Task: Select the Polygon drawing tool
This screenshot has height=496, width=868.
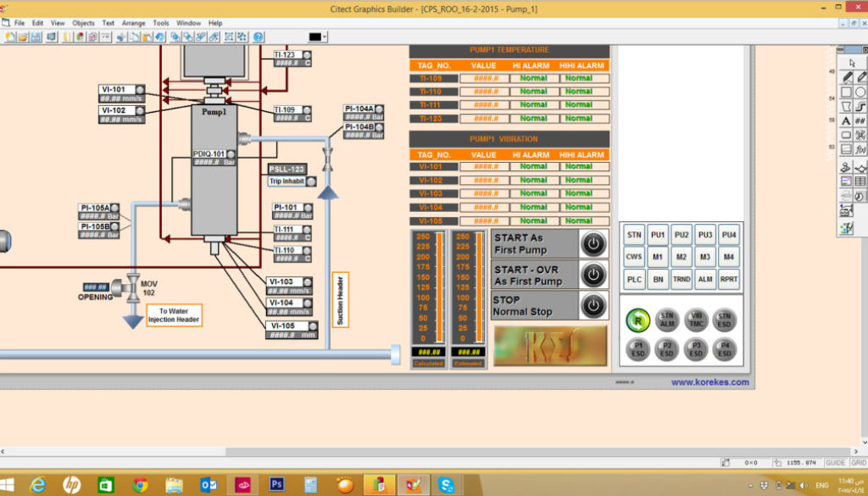Action: 847,106
